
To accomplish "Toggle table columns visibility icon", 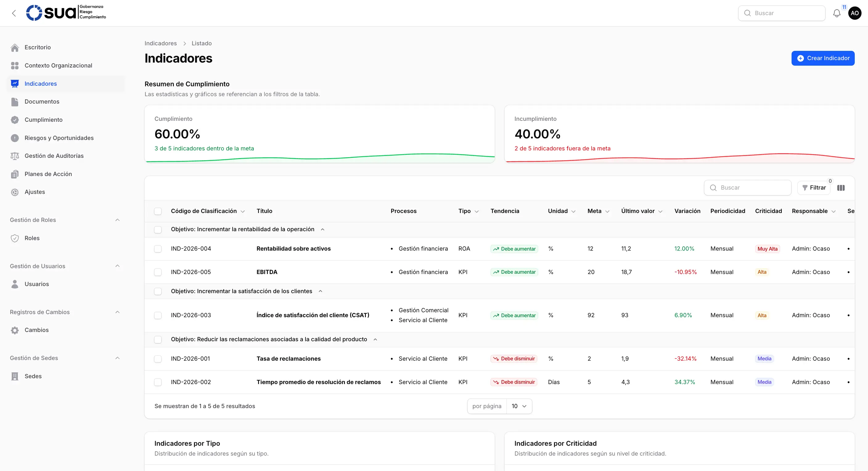I will pyautogui.click(x=841, y=188).
